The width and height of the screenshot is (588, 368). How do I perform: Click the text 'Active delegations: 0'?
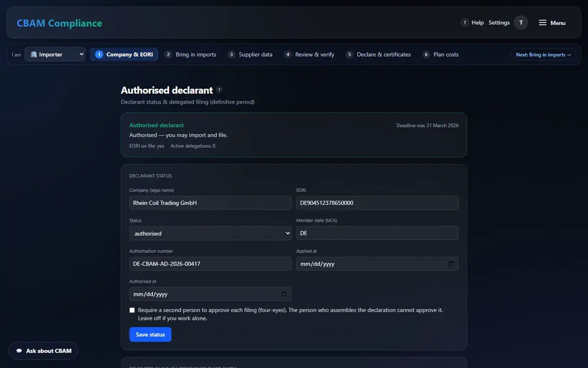tap(193, 146)
